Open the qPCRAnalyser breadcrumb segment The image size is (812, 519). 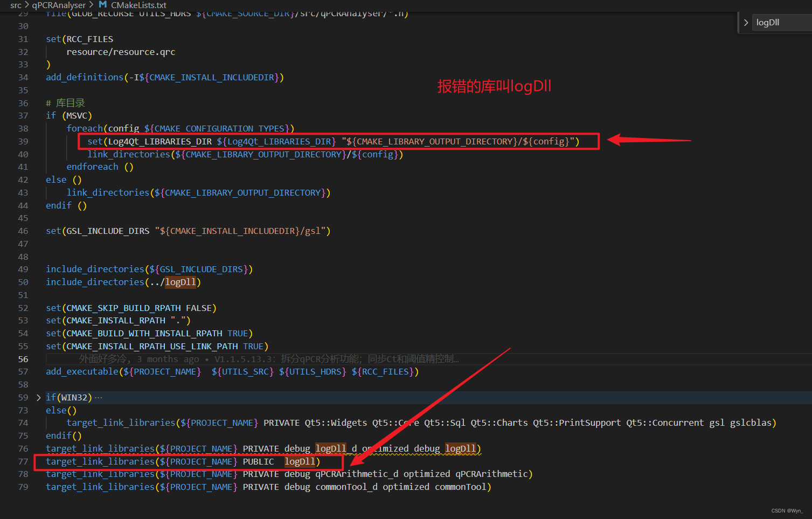pyautogui.click(x=59, y=5)
